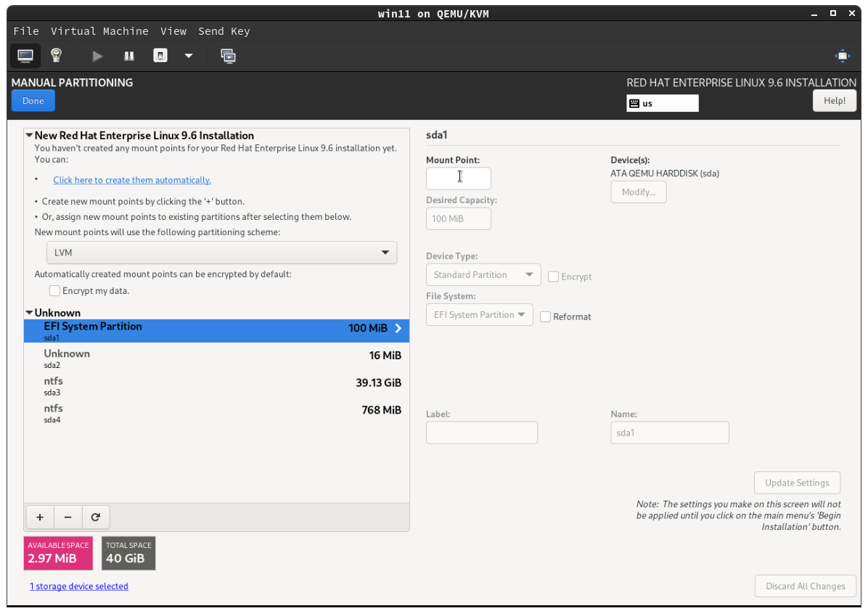Add a new mount point
Screen dimensions: 868x614
coord(40,517)
